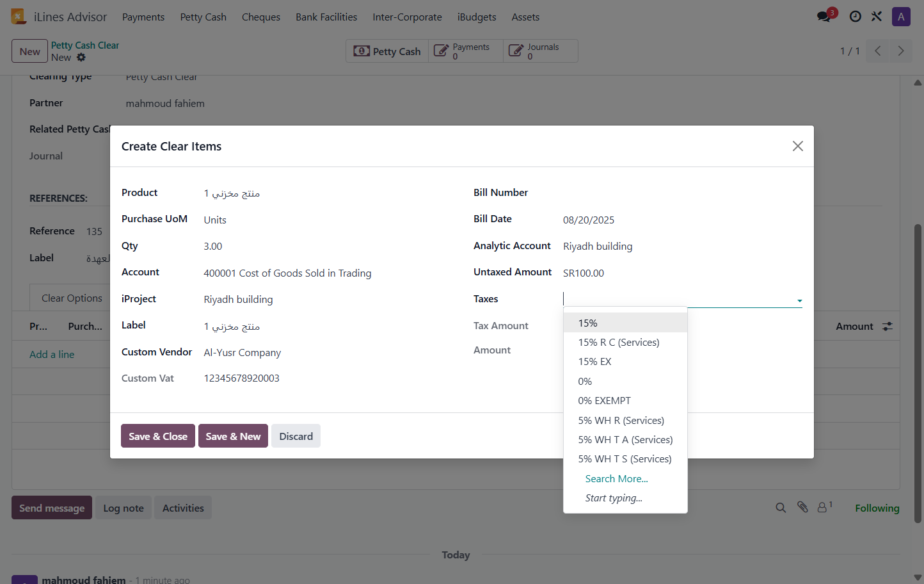Open the Cheques menu
Image resolution: width=924 pixels, height=584 pixels.
coord(261,17)
